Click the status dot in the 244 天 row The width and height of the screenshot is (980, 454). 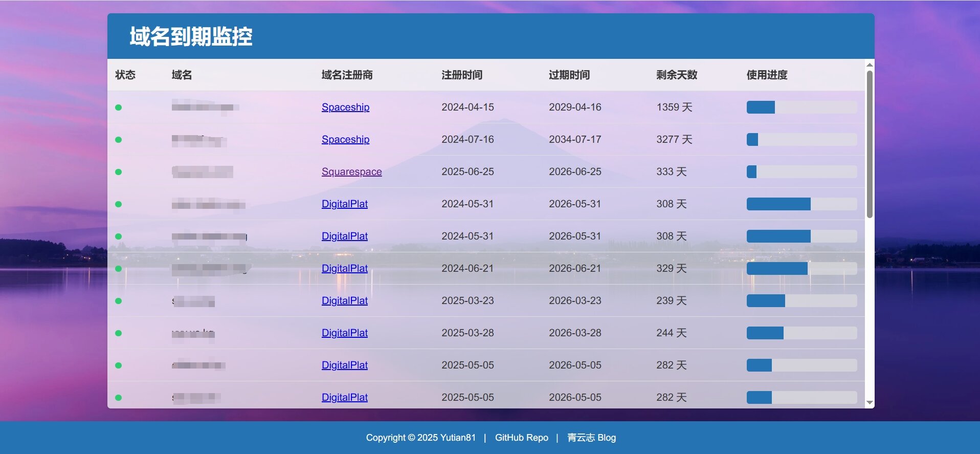point(118,333)
